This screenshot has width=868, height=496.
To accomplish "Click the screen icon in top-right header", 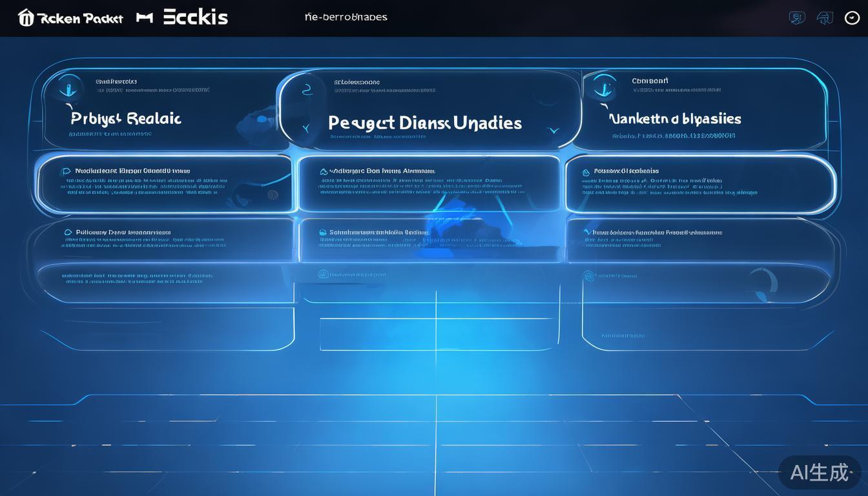I will pos(825,18).
